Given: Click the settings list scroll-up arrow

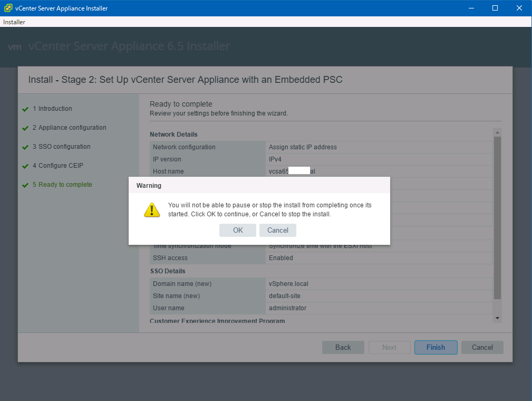Looking at the screenshot, I should [x=497, y=132].
